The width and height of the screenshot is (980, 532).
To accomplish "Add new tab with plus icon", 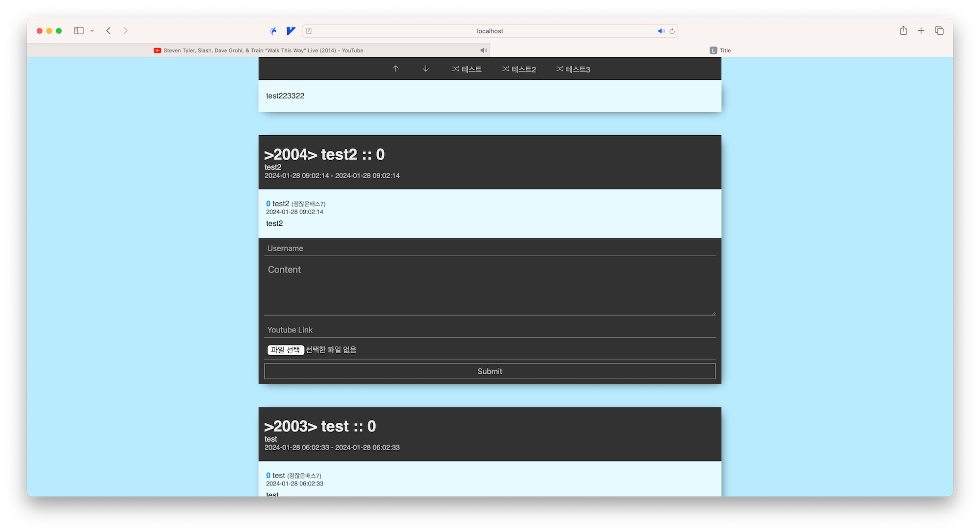I will [921, 31].
